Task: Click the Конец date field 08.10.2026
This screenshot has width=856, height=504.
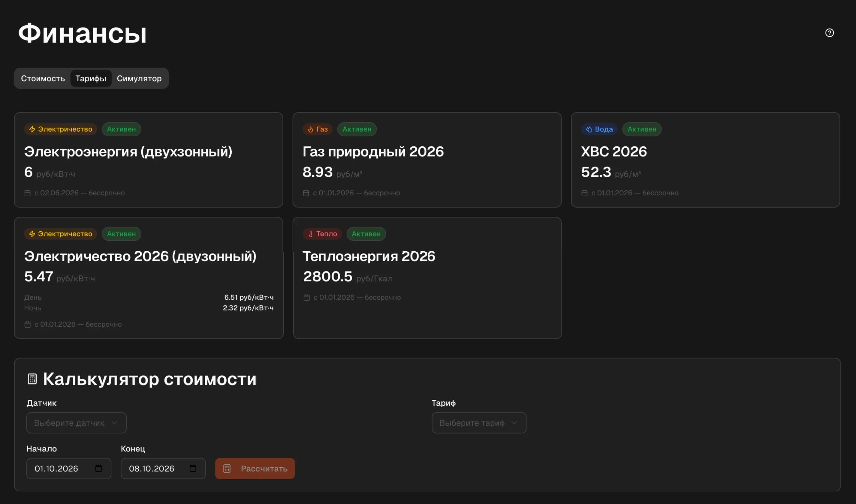Action: [163, 468]
